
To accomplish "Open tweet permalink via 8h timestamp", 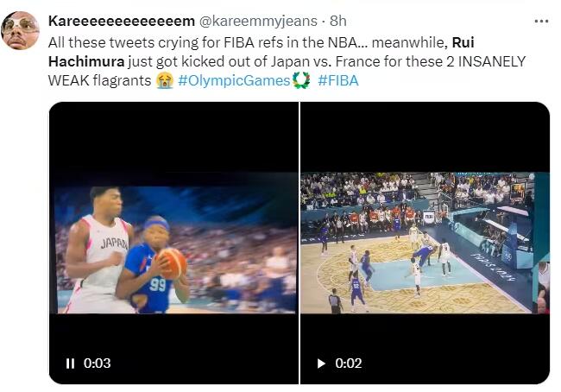I will pyautogui.click(x=338, y=21).
